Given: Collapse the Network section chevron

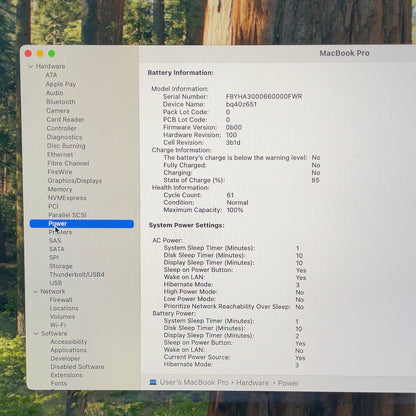Looking at the screenshot, I should (35, 292).
